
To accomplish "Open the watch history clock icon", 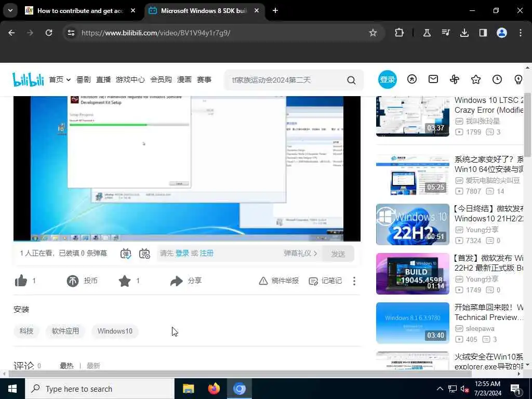I will click(x=497, y=79).
